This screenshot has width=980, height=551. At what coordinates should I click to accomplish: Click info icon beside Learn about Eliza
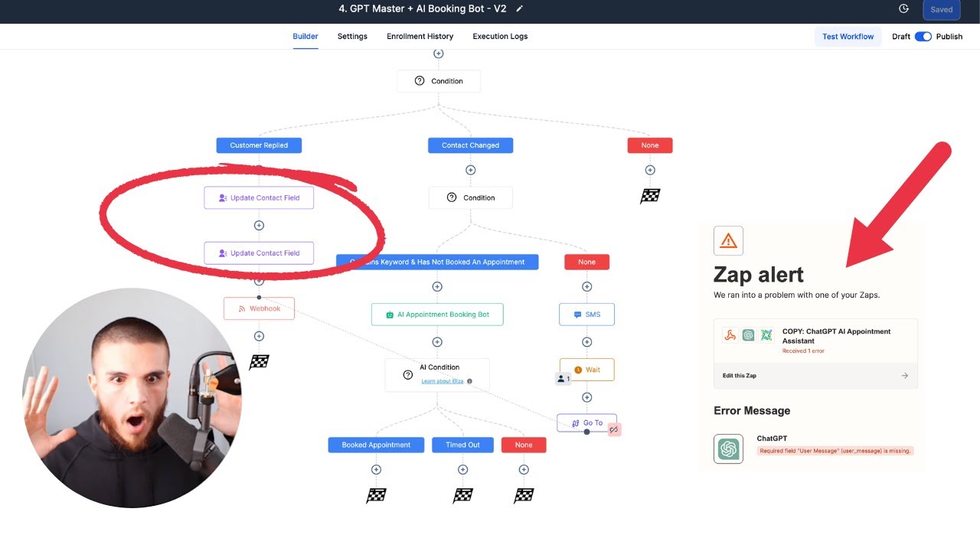[469, 381]
